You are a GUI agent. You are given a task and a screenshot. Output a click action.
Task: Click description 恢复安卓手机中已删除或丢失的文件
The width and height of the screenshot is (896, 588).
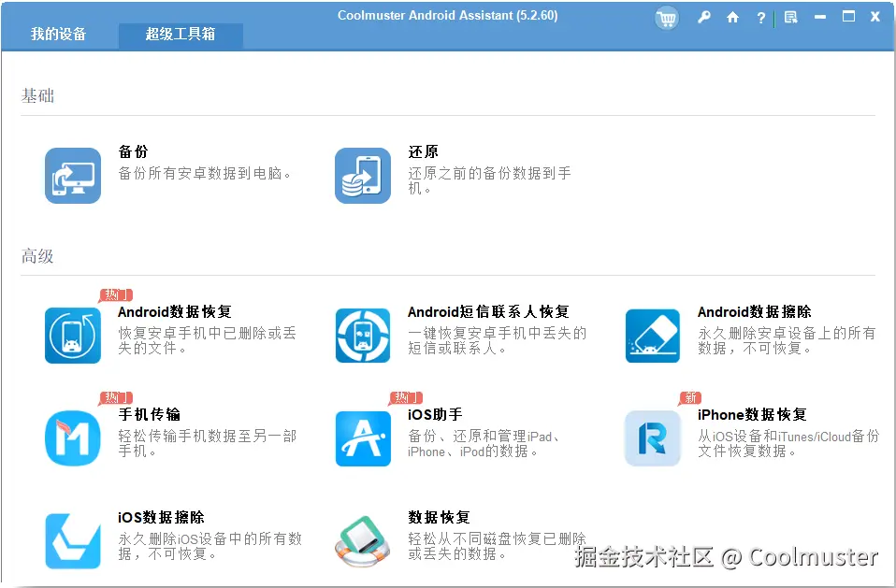tap(207, 340)
